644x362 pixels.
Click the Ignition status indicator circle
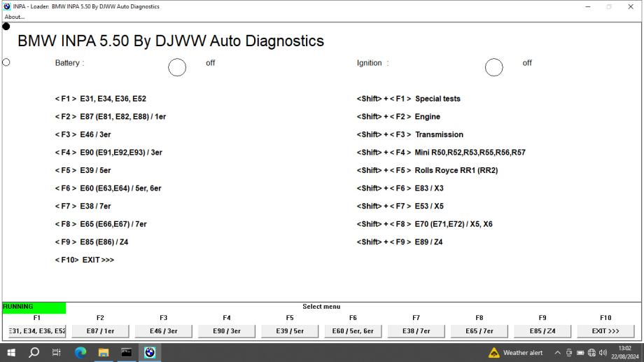493,67
